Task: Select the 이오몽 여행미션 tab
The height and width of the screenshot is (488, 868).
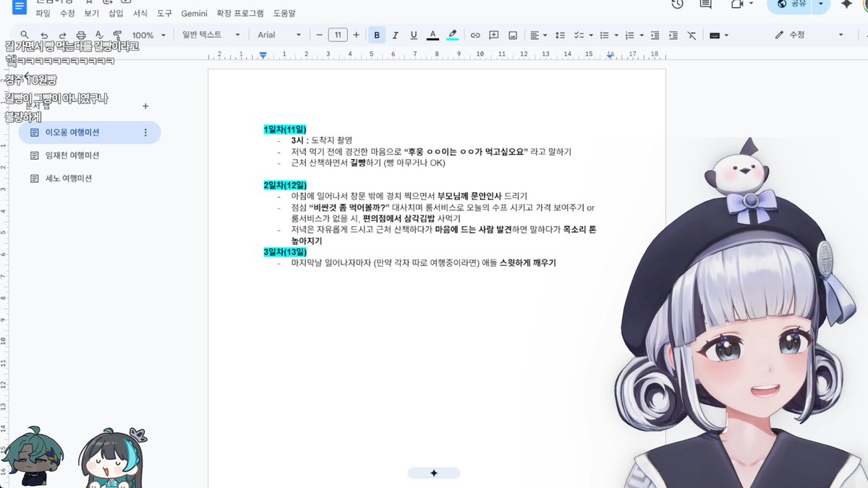Action: 90,132
